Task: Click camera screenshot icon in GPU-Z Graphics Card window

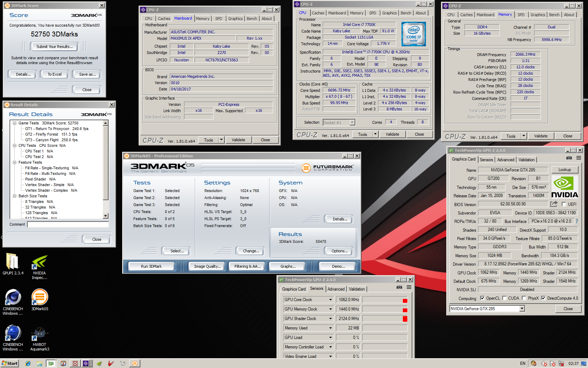Action: [x=569, y=158]
